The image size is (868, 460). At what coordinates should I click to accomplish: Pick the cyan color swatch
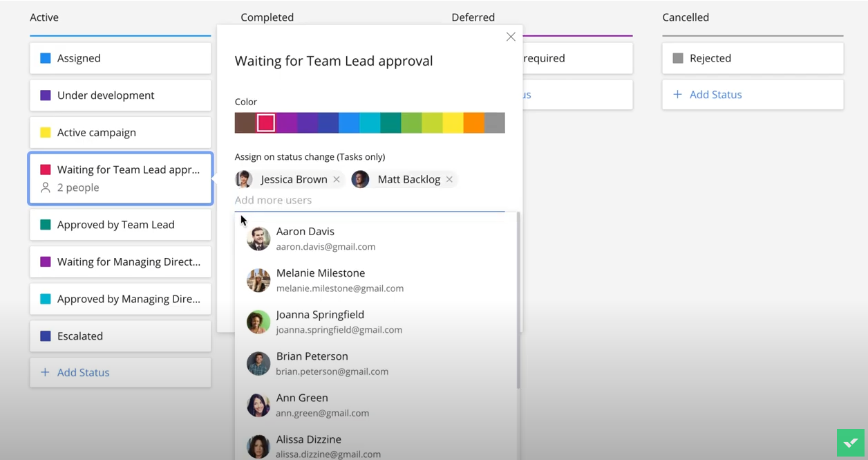click(370, 123)
